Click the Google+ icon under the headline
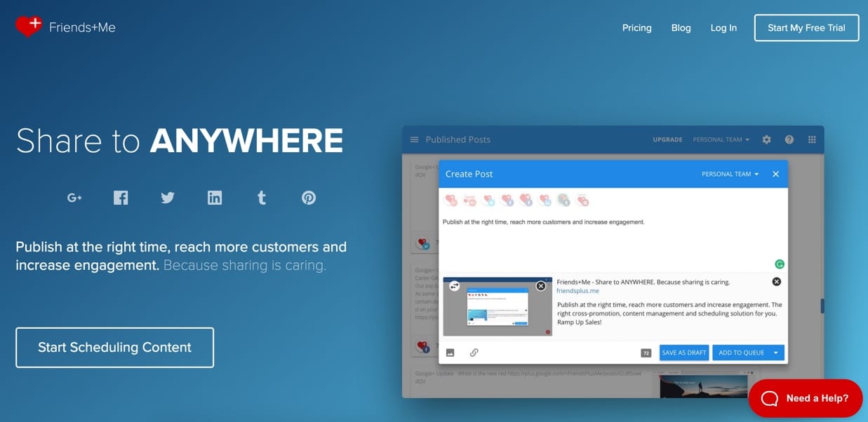Image resolution: width=868 pixels, height=422 pixels. 74,198
